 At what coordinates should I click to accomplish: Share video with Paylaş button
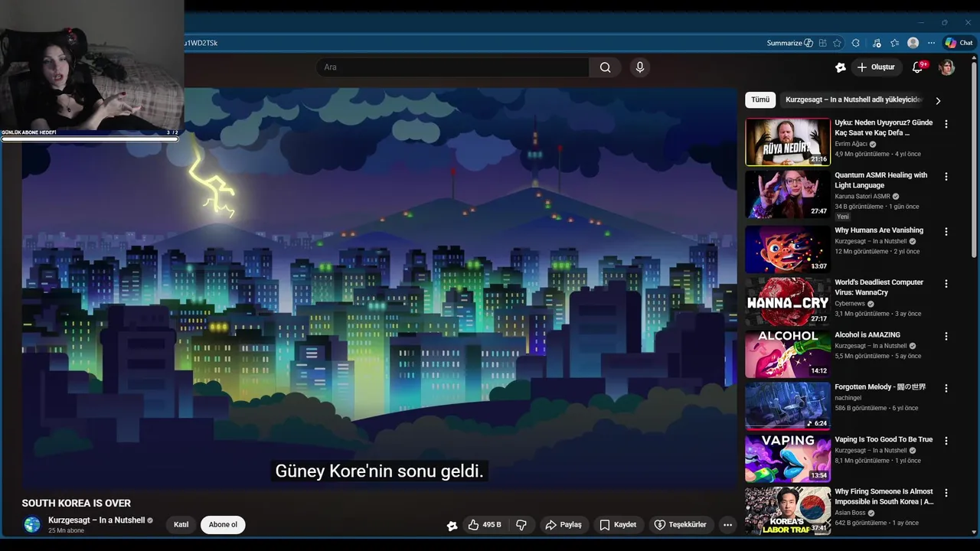563,525
